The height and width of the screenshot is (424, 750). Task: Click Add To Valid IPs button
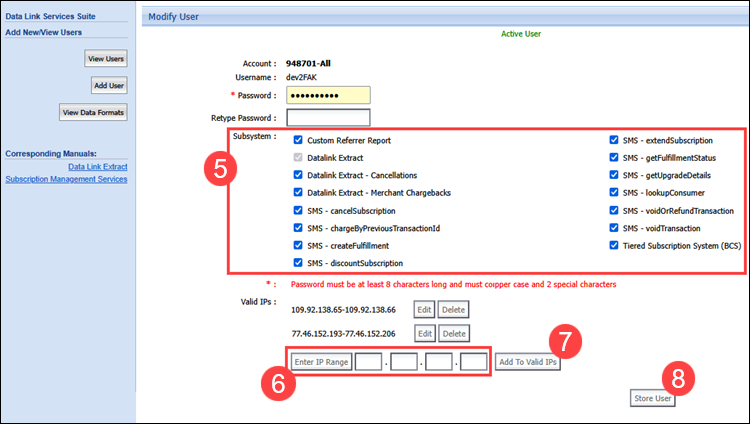(528, 362)
